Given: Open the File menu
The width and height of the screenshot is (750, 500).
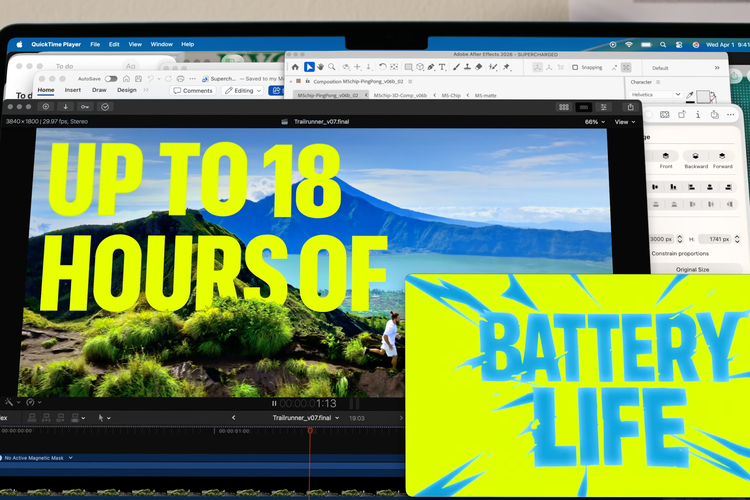Looking at the screenshot, I should click(95, 44).
